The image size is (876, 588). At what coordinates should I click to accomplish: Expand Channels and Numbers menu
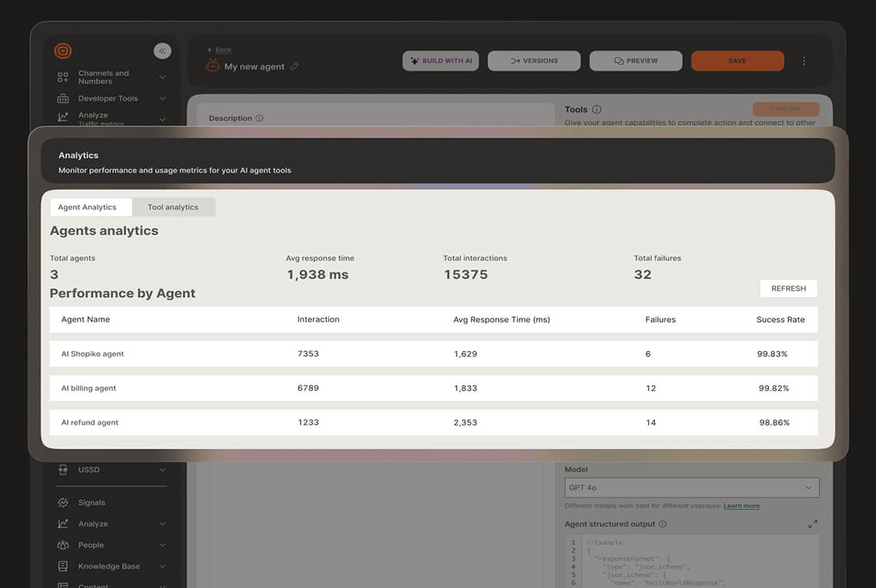162,78
